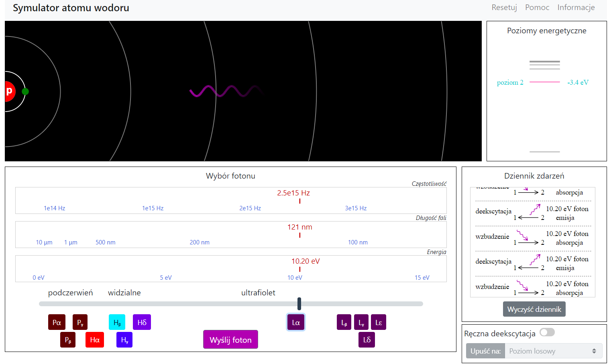
Task: Click the 10 µm wavelength scale label
Action: [x=44, y=242]
